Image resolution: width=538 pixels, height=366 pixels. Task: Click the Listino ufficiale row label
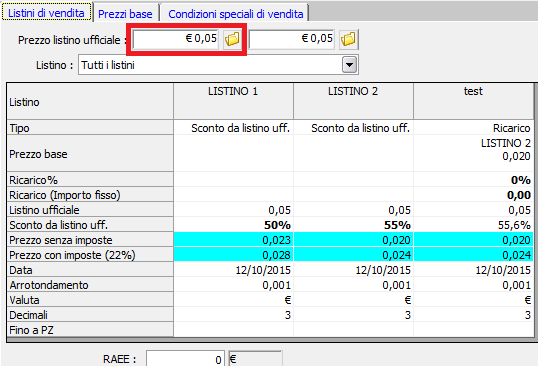pyautogui.click(x=90, y=210)
